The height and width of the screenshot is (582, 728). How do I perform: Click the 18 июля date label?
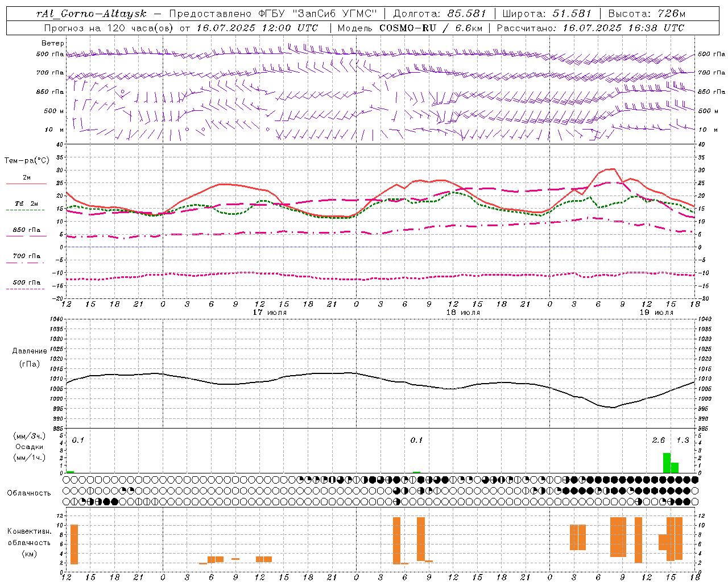point(463,313)
